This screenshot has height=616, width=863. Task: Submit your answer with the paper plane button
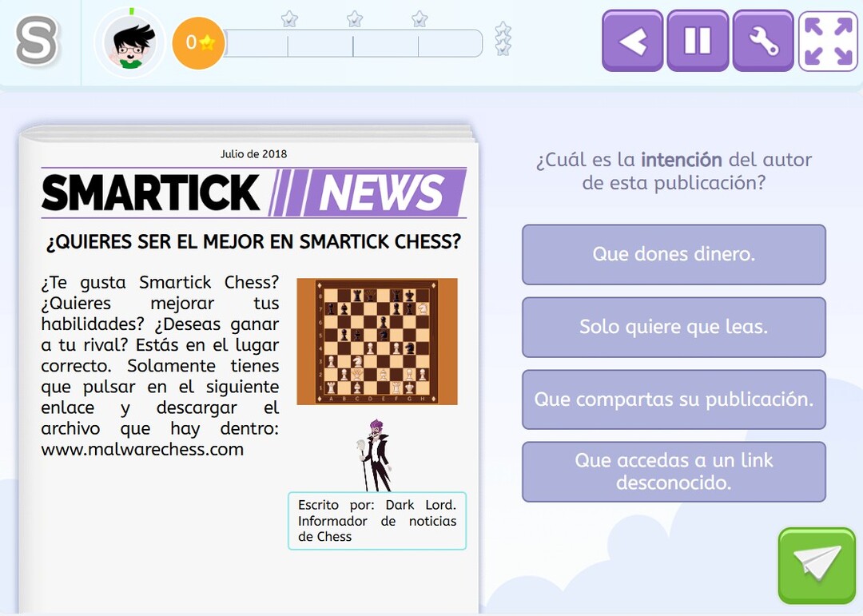pyautogui.click(x=816, y=565)
